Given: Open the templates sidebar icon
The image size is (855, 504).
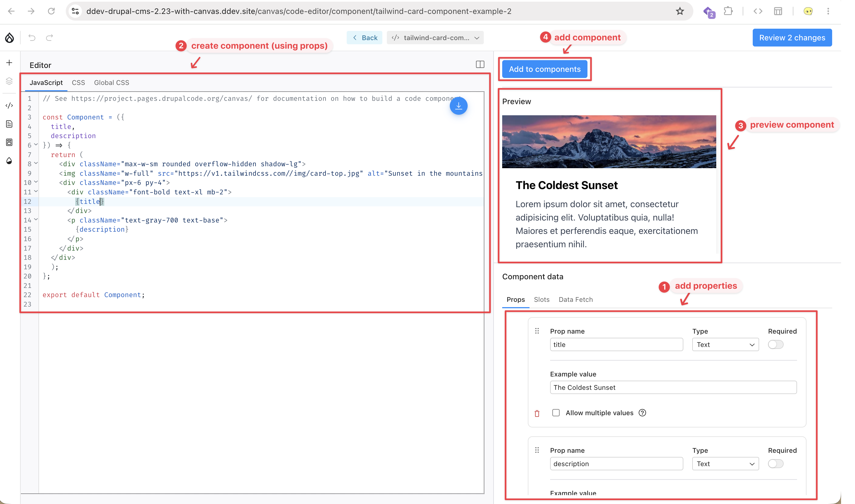Looking at the screenshot, I should [9, 142].
